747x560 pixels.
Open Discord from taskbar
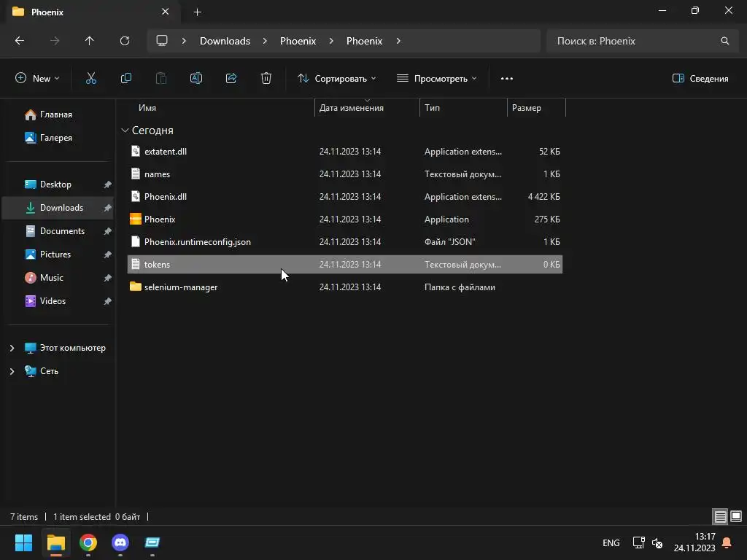[x=120, y=542]
